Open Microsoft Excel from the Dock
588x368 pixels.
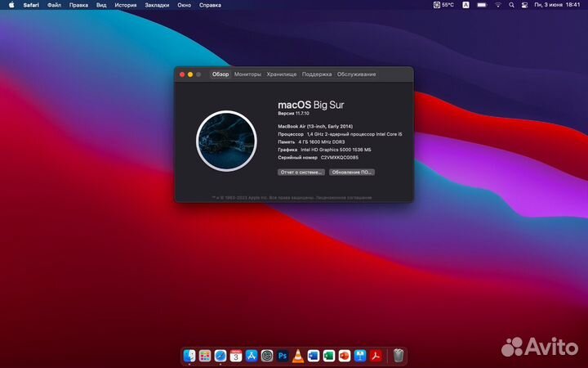[x=329, y=355]
